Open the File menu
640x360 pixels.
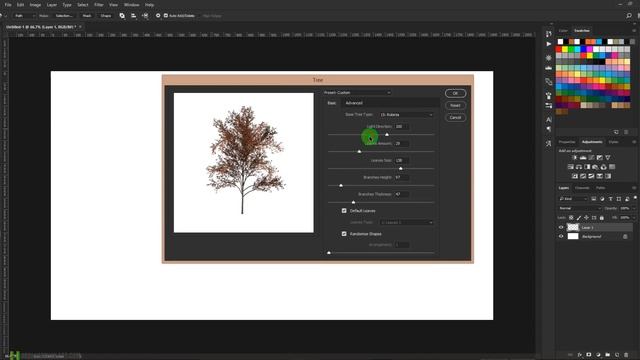8,5
